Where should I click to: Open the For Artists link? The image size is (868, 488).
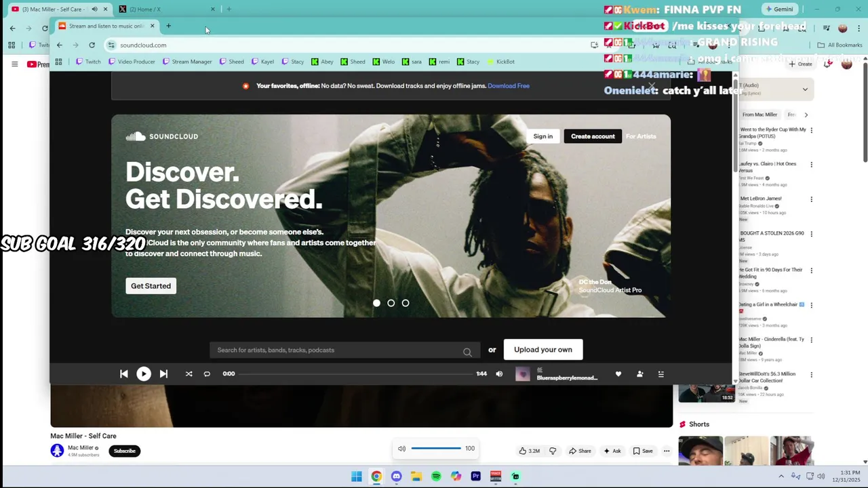[x=641, y=136]
